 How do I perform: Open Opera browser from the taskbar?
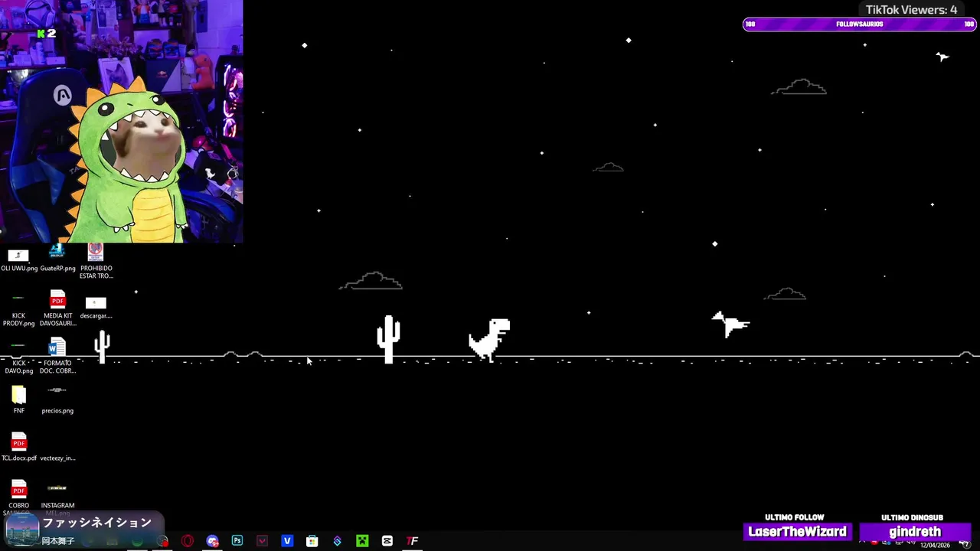187,541
